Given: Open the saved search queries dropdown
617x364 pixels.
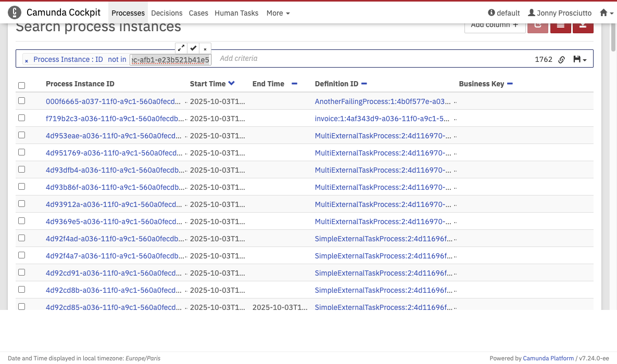Looking at the screenshot, I should coord(580,60).
